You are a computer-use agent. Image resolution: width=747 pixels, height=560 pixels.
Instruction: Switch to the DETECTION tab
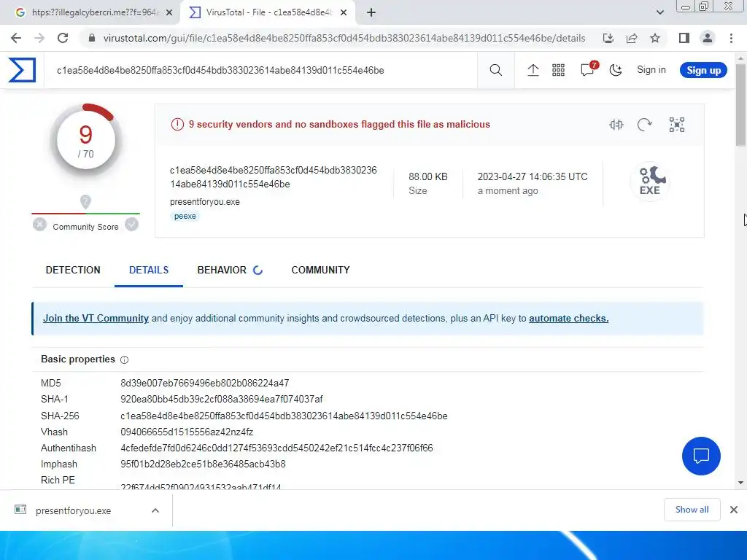[x=73, y=270]
